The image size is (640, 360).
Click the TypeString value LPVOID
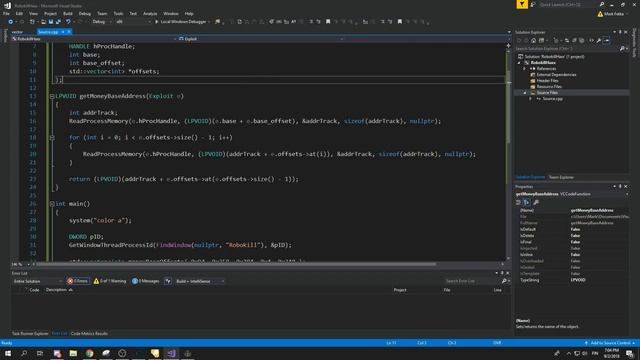pos(578,280)
